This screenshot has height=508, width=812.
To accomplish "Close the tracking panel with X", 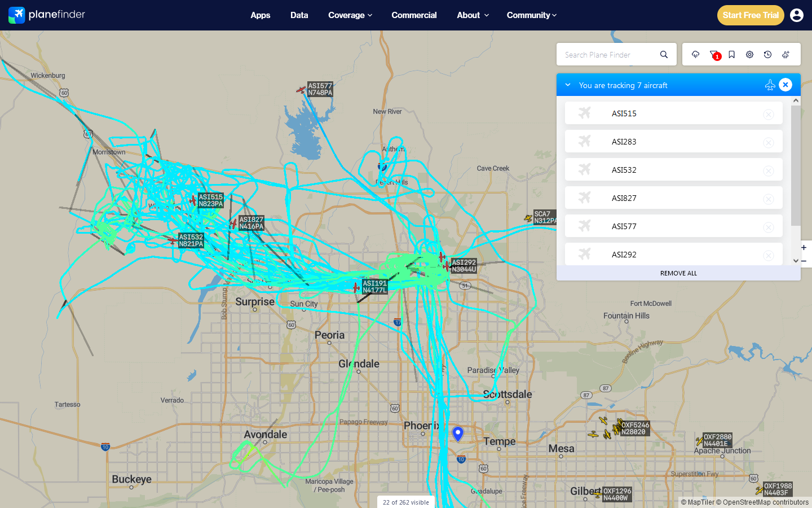I will click(785, 85).
